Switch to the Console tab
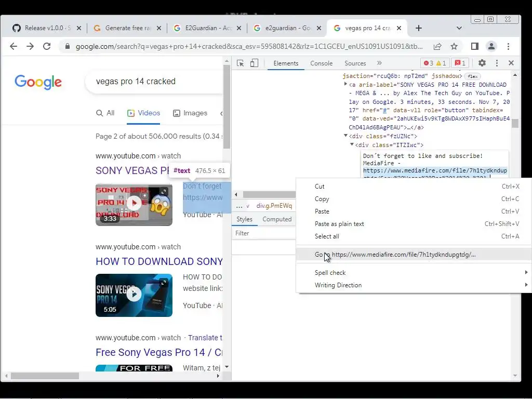The image size is (532, 399). [x=321, y=63]
